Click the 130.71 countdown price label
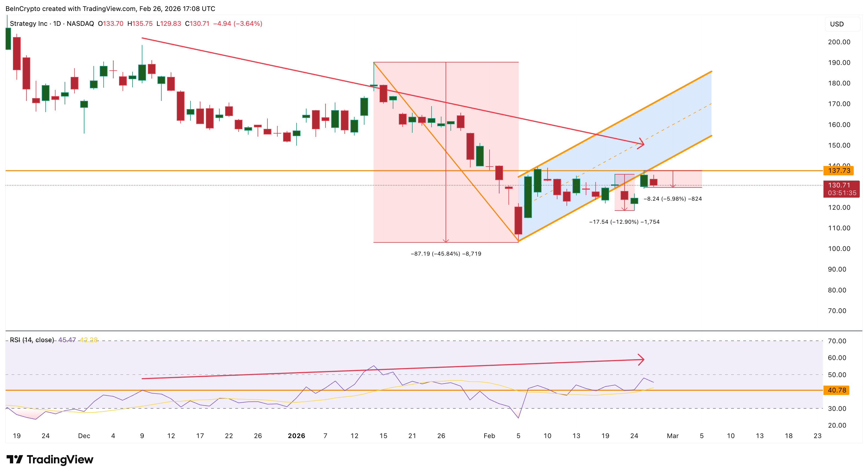This screenshot has height=476, width=868. coord(841,189)
